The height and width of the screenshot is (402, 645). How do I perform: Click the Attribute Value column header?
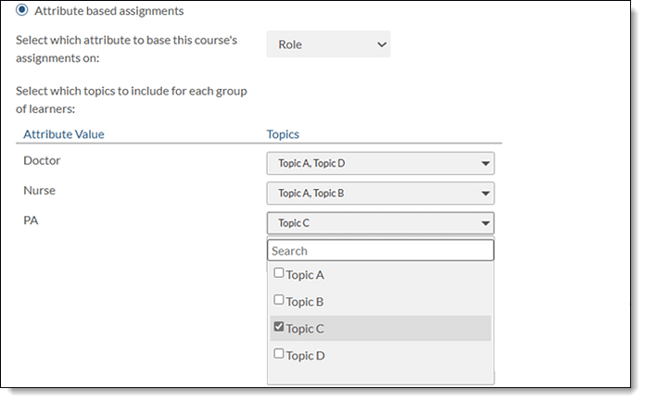tap(63, 134)
